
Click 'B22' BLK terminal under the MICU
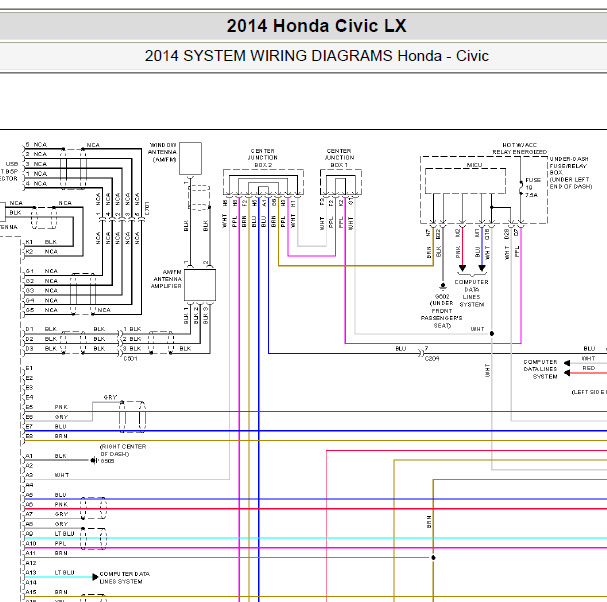pos(438,233)
